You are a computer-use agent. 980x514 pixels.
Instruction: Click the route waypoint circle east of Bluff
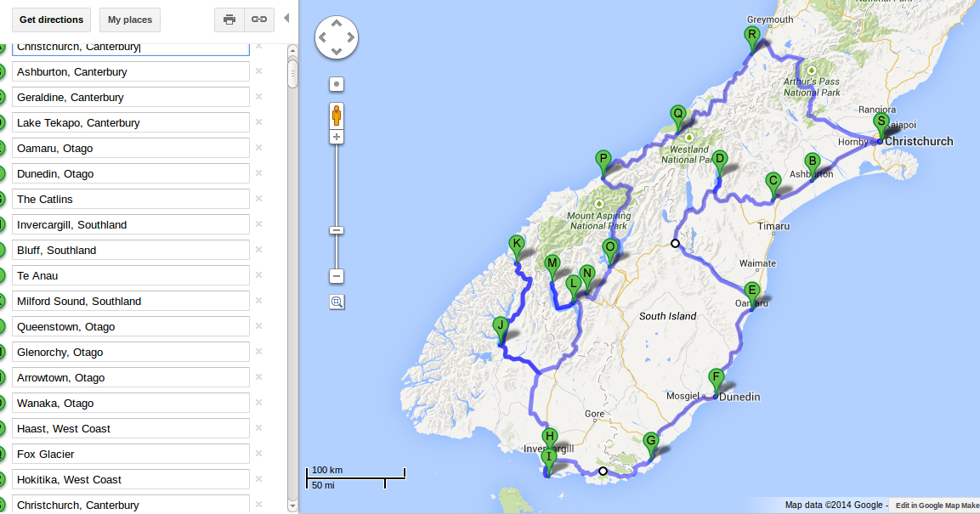click(603, 471)
